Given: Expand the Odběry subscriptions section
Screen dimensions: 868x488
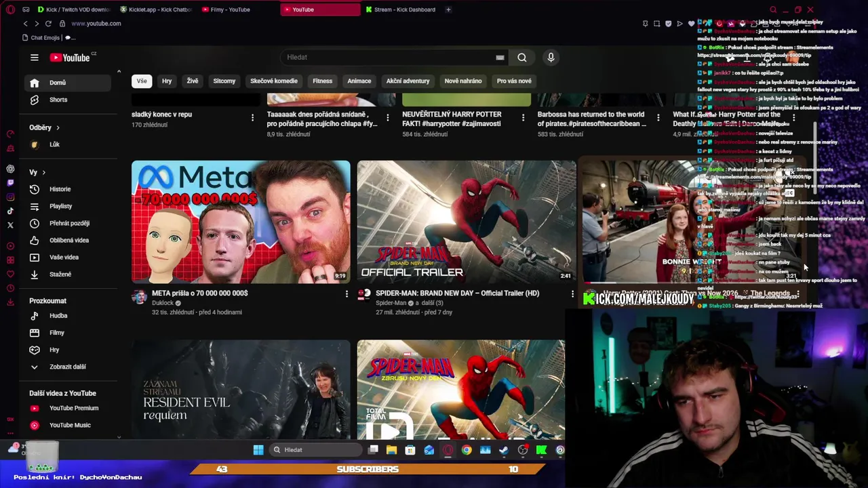Looking at the screenshot, I should click(45, 127).
